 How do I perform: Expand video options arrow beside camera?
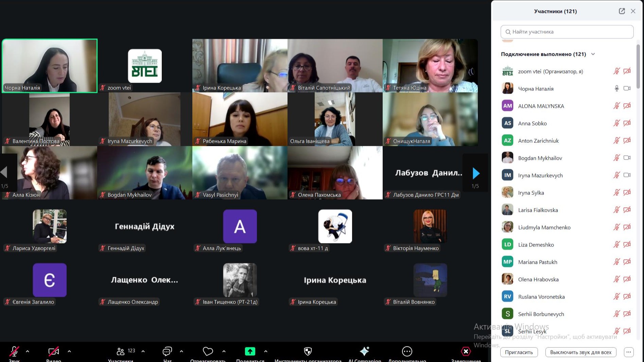pos(69,351)
